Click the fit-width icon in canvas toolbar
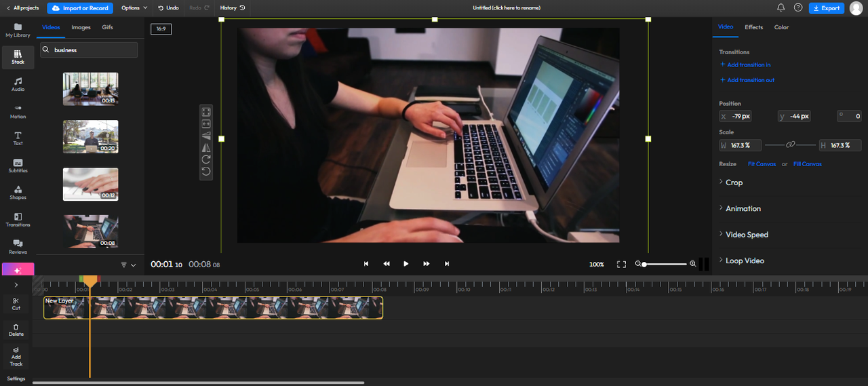 tap(207, 123)
